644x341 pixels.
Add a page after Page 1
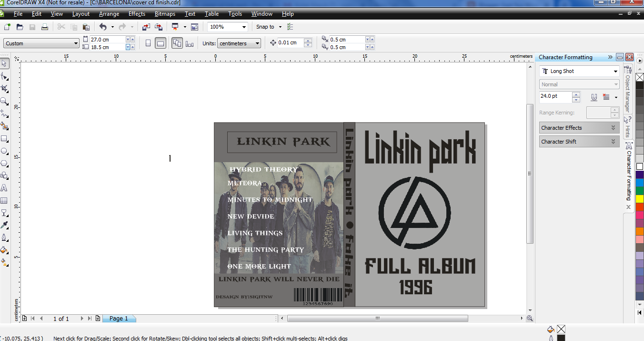98,319
